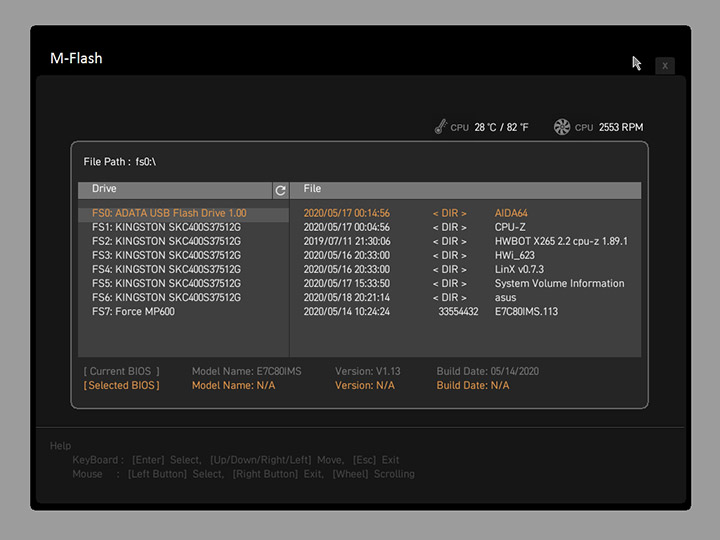Open the CPU-Z folder
720x540 pixels.
point(512,227)
